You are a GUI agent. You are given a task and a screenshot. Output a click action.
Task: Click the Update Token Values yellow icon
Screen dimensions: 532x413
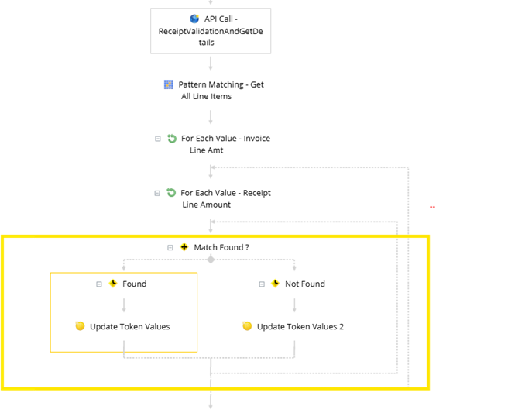pyautogui.click(x=80, y=326)
